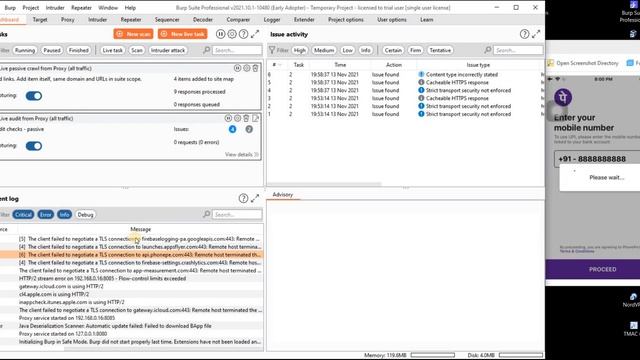Toggle the Intruder attack filter
This screenshot has height=360, width=640.
coord(168,50)
